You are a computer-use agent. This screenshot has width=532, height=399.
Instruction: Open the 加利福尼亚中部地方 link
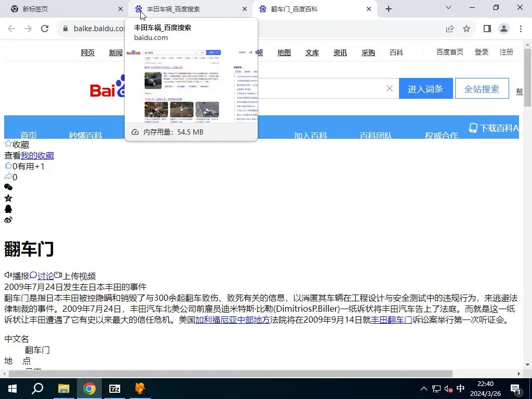[233, 320]
